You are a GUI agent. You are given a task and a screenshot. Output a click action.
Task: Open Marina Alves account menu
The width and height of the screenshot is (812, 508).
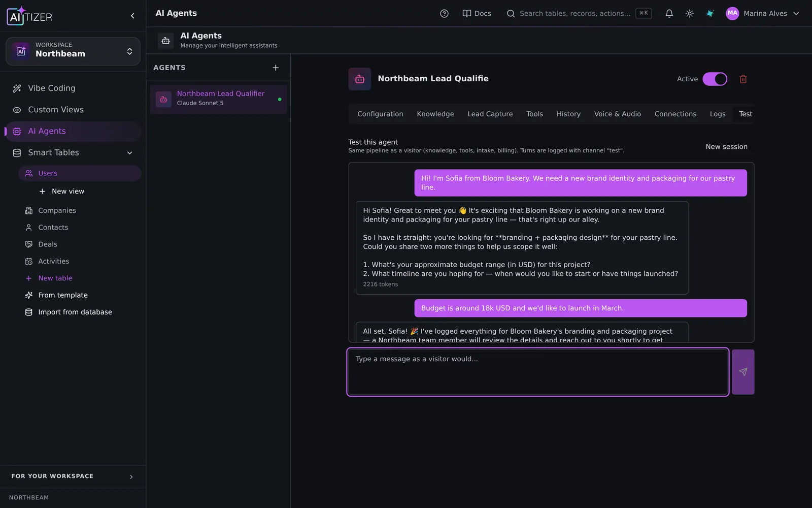(762, 14)
